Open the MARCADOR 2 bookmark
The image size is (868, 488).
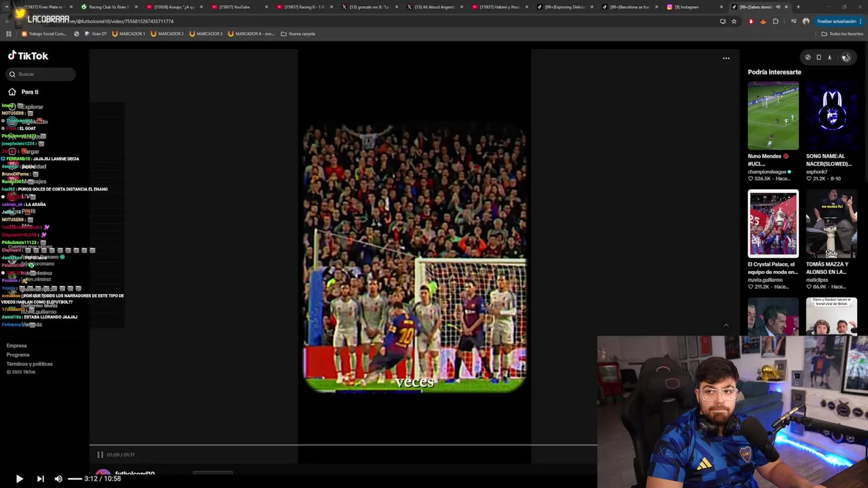(167, 34)
